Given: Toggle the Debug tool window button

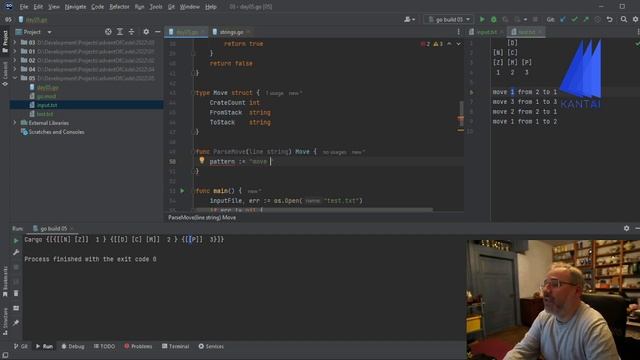Looking at the screenshot, I should (x=73, y=346).
